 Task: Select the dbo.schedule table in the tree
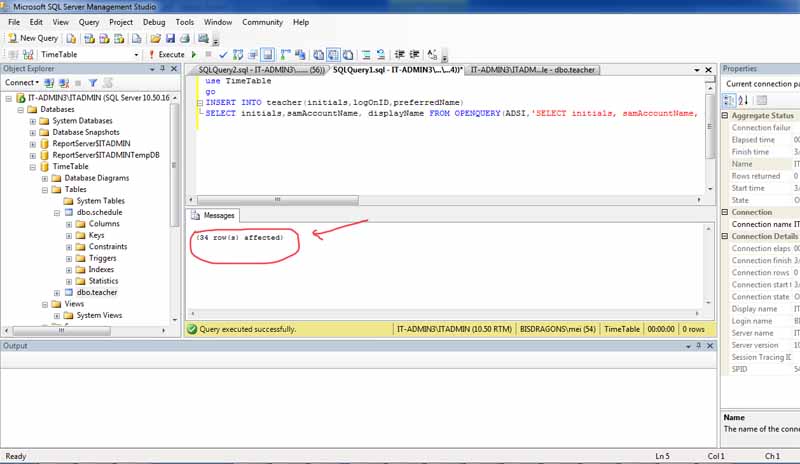coord(99,212)
